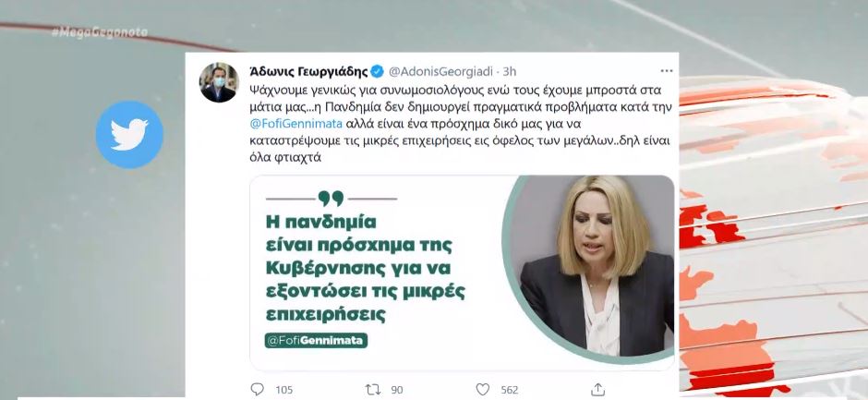Click the blue verified badge

point(377,71)
